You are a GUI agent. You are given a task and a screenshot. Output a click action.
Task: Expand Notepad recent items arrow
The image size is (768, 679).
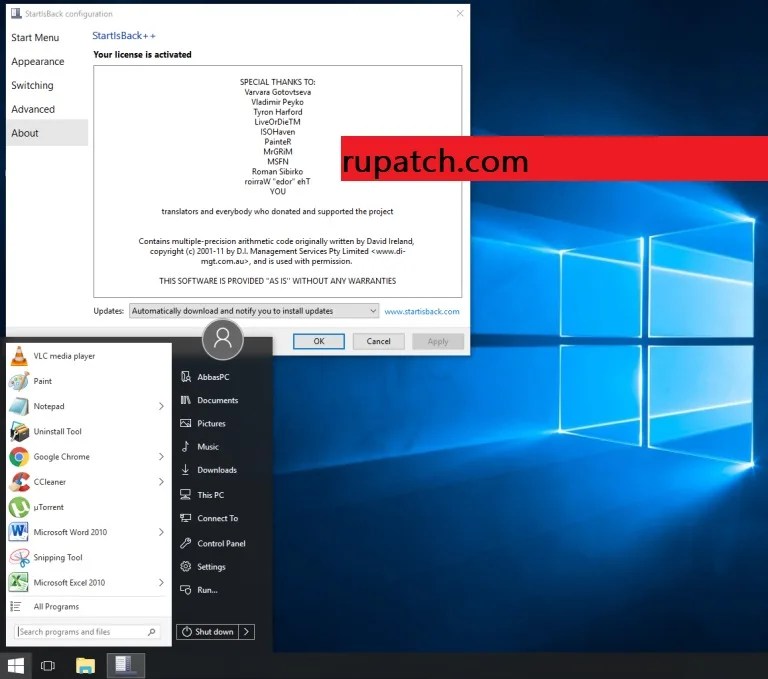[161, 406]
